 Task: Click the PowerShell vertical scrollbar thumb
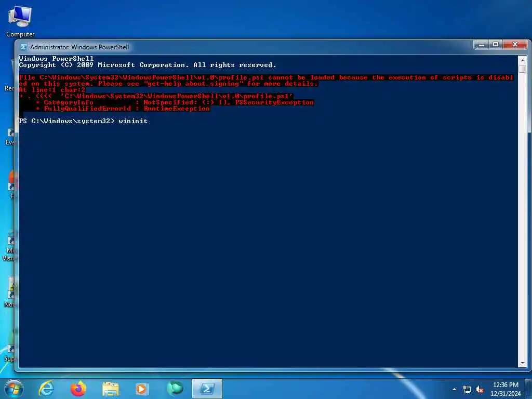[523, 69]
